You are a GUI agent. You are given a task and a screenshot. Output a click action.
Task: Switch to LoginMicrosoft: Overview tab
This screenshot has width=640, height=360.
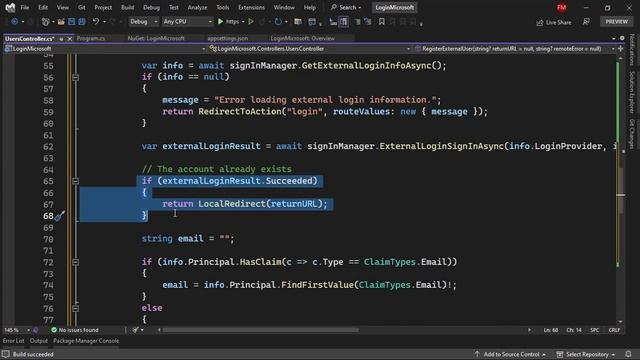(302, 38)
